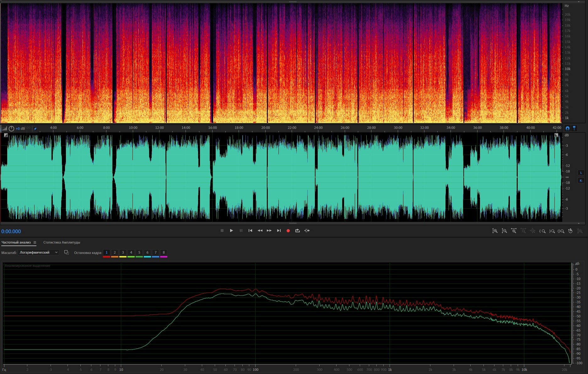This screenshot has height=374, width=588.
Task: Click the zoom-to-time stopwatch icon
Action: [x=570, y=231]
